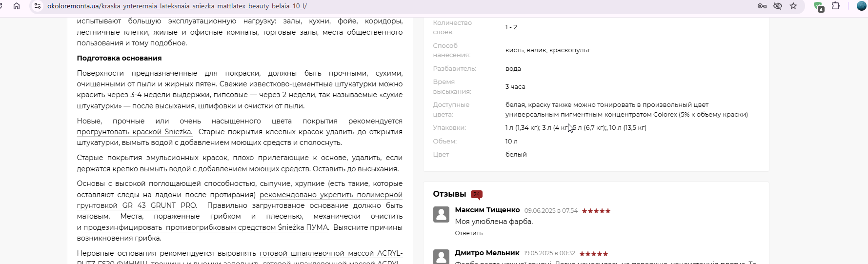Click the crossed-out eye tracking protection icon
The height and width of the screenshot is (264, 868).
[x=778, y=6]
